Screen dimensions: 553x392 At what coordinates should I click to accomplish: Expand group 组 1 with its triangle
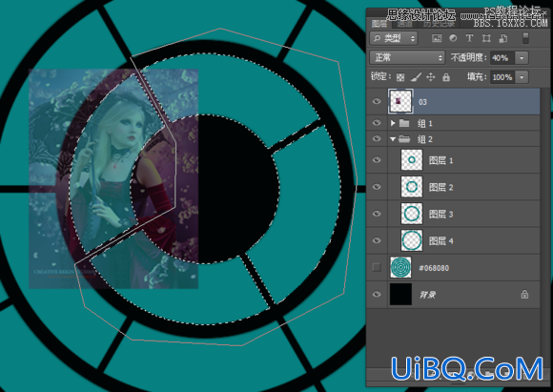[x=393, y=123]
